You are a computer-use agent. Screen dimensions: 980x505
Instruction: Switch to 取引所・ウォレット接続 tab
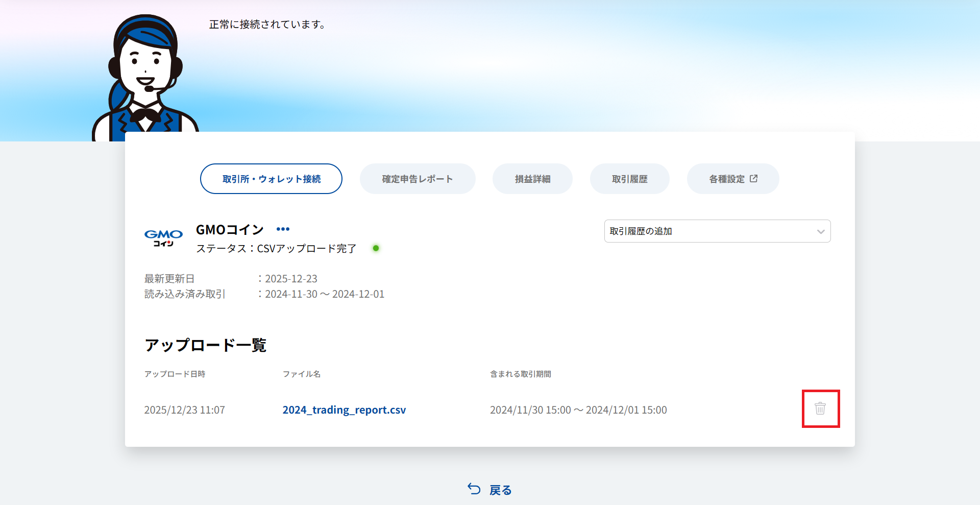pyautogui.click(x=271, y=179)
